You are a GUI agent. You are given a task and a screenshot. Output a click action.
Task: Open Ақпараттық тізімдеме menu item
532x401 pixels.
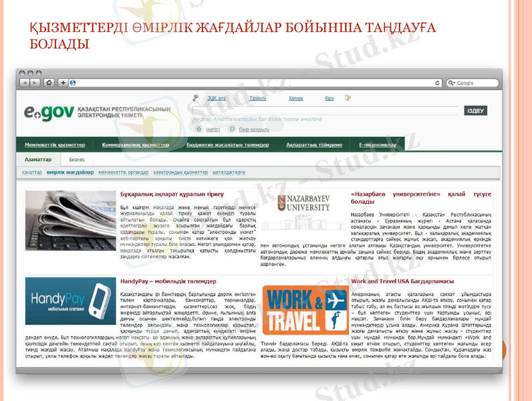pos(314,144)
